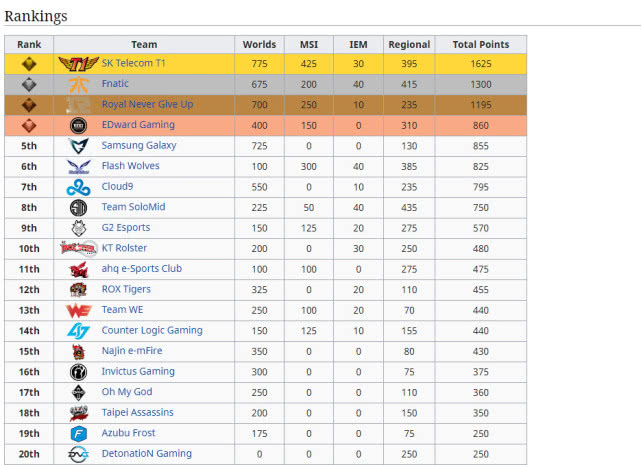Select the 1625 total points cell

pyautogui.click(x=481, y=64)
